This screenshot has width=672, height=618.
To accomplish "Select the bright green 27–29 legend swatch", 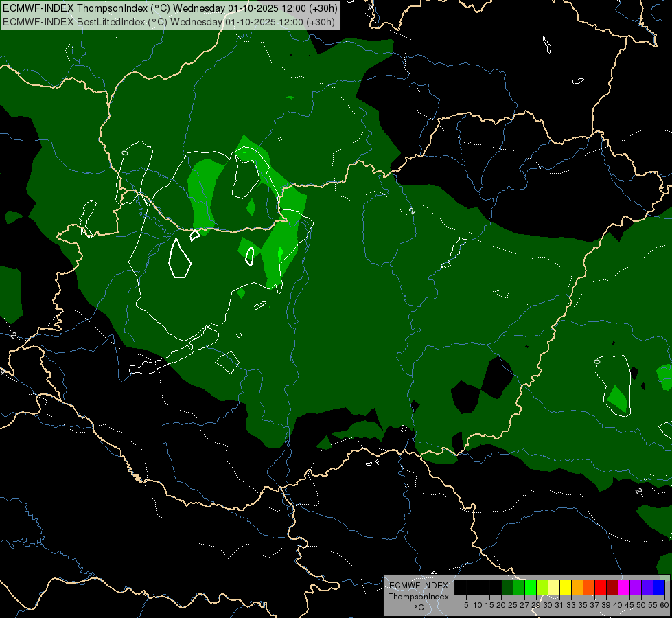I will click(x=531, y=587).
